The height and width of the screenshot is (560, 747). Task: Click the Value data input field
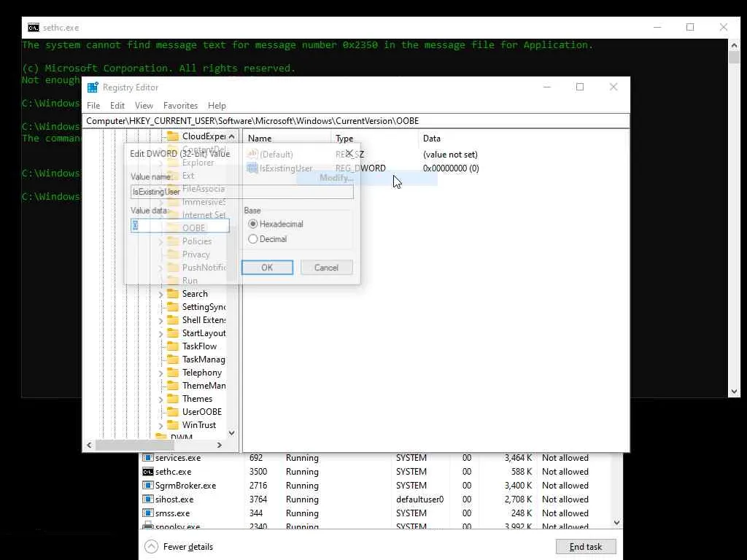180,225
